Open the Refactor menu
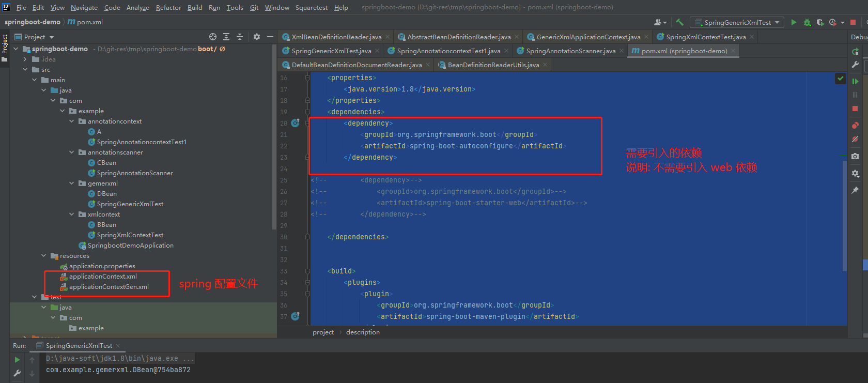Viewport: 868px width, 383px height. pos(168,7)
